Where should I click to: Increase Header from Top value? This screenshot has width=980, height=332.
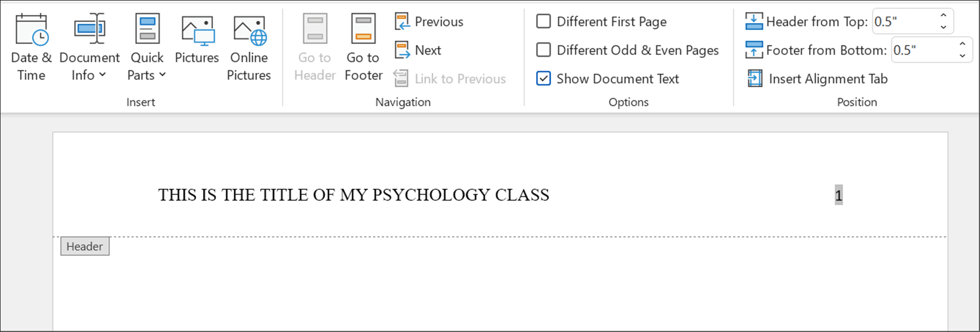tap(943, 16)
